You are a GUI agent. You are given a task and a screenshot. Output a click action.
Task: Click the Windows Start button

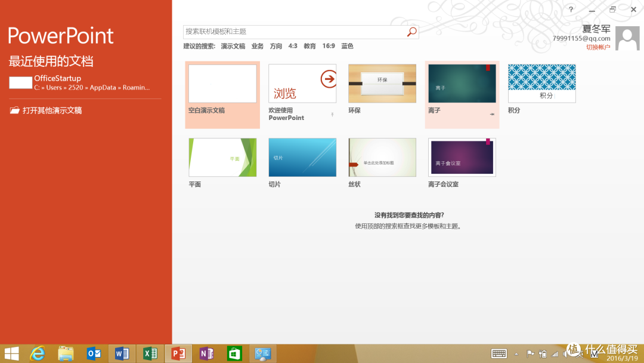pyautogui.click(x=11, y=353)
